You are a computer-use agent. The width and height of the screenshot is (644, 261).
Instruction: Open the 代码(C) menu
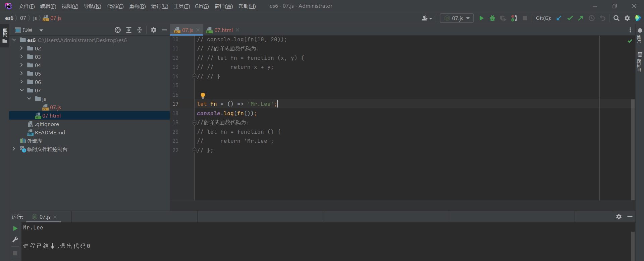(x=115, y=6)
